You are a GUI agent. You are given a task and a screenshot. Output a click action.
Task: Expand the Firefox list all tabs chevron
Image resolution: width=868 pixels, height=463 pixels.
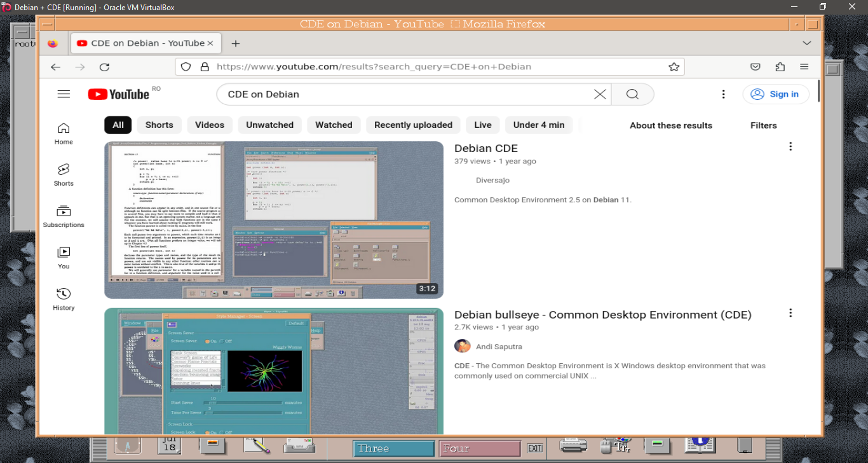(x=806, y=43)
